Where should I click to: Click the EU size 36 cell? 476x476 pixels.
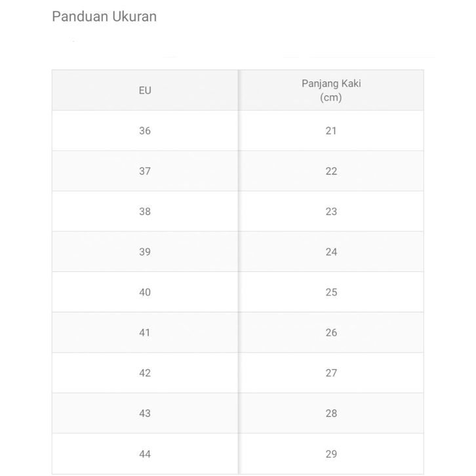[145, 131]
